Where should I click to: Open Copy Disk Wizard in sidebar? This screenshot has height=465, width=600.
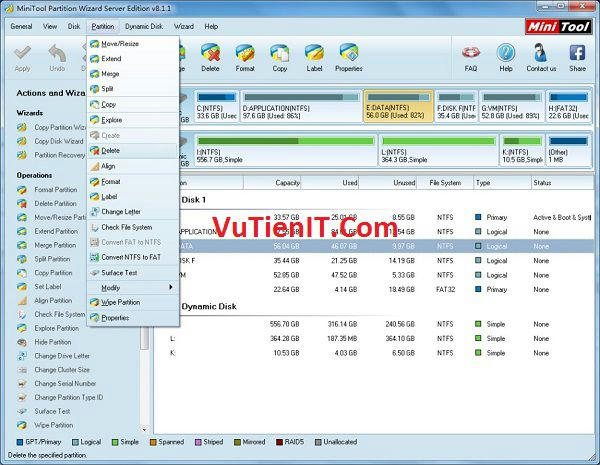[59, 141]
